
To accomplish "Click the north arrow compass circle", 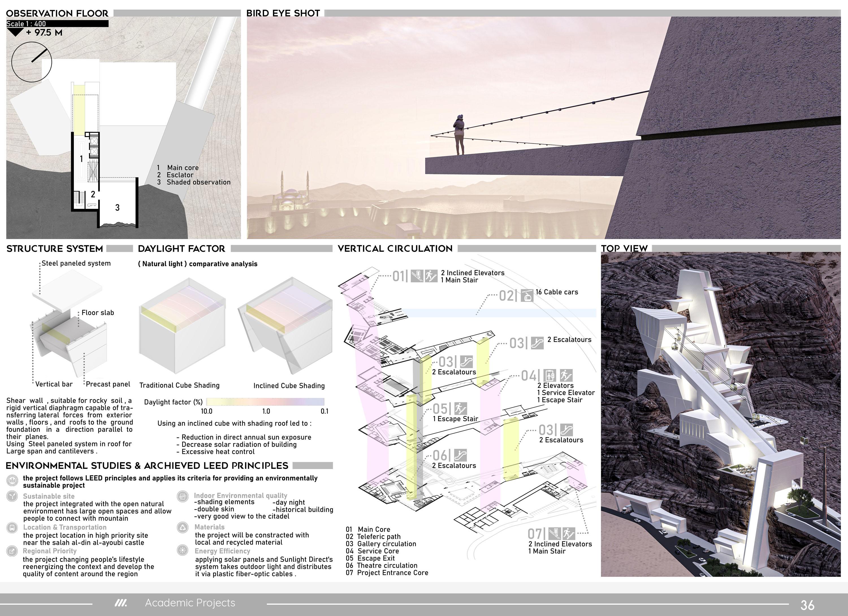I will [x=31, y=62].
